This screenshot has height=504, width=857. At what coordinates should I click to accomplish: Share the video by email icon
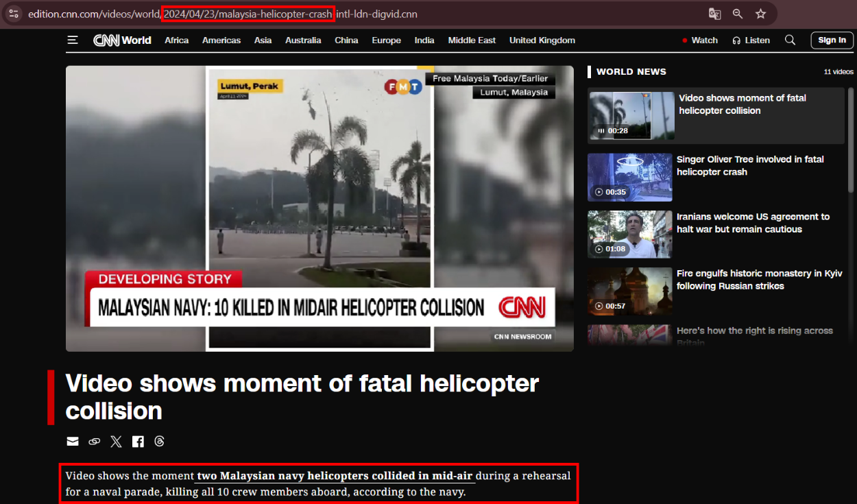(73, 442)
